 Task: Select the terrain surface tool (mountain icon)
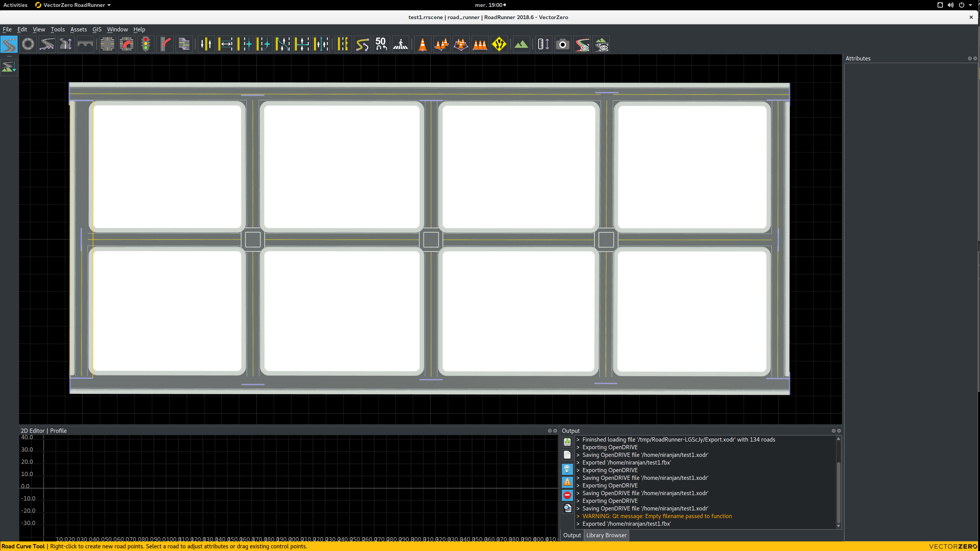[x=521, y=44]
